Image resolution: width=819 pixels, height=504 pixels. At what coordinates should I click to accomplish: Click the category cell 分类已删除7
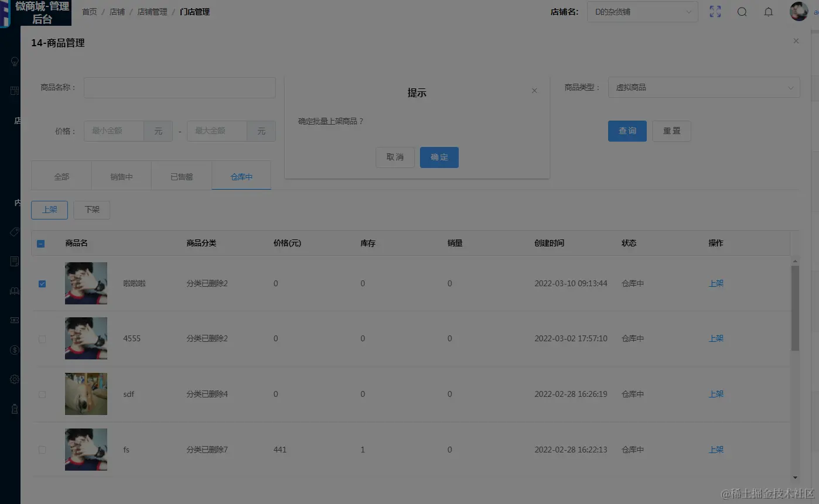207,450
